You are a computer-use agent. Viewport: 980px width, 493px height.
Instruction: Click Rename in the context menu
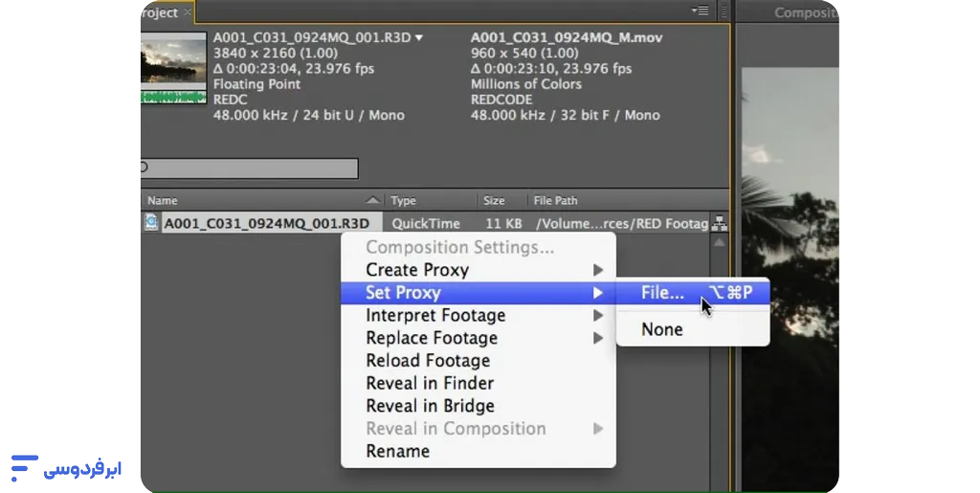(x=479, y=451)
